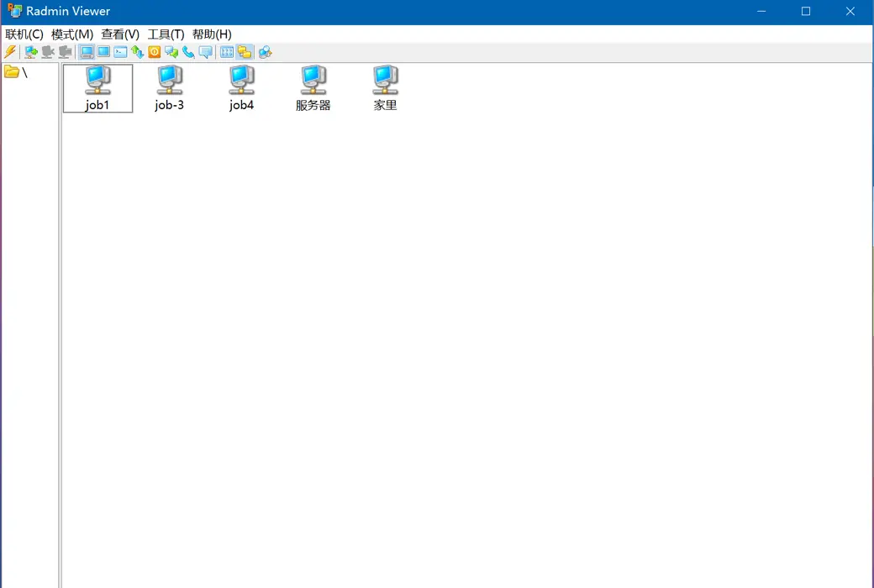Screen dimensions: 874x588
Task: Open the 工具(T) menu
Action: click(x=166, y=34)
